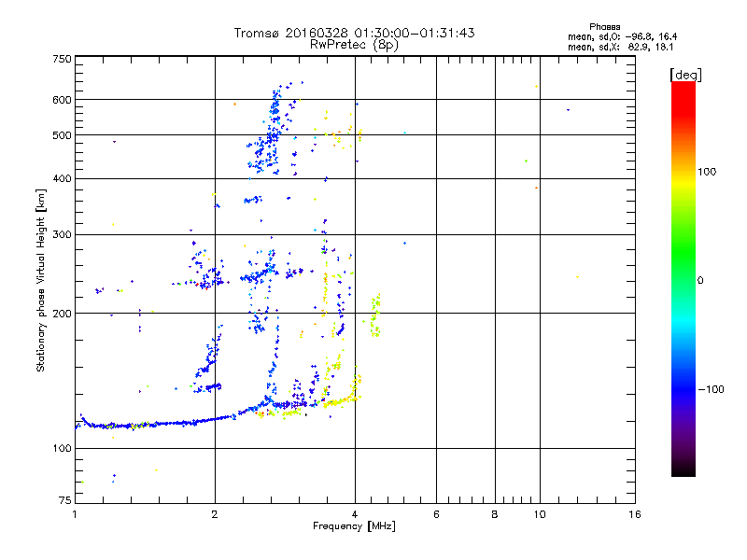Click the "Frequency [MHz]" axis label

point(354,526)
